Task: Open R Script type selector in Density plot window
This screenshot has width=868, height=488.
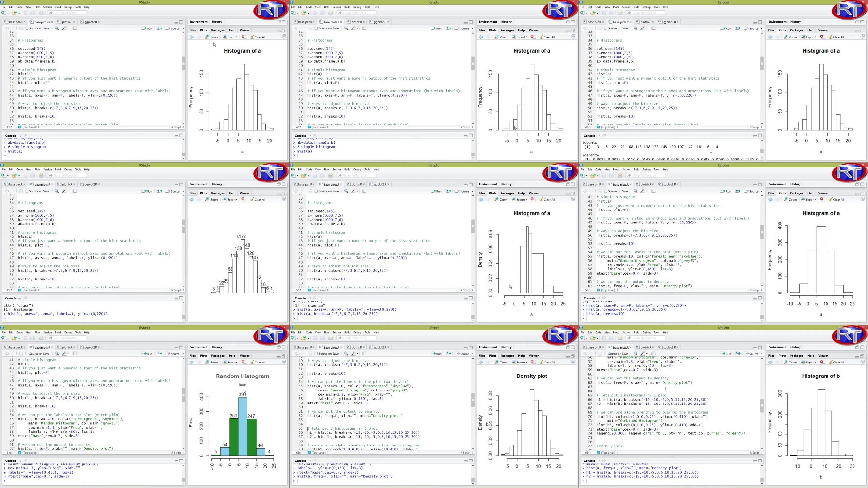Action: (466, 453)
